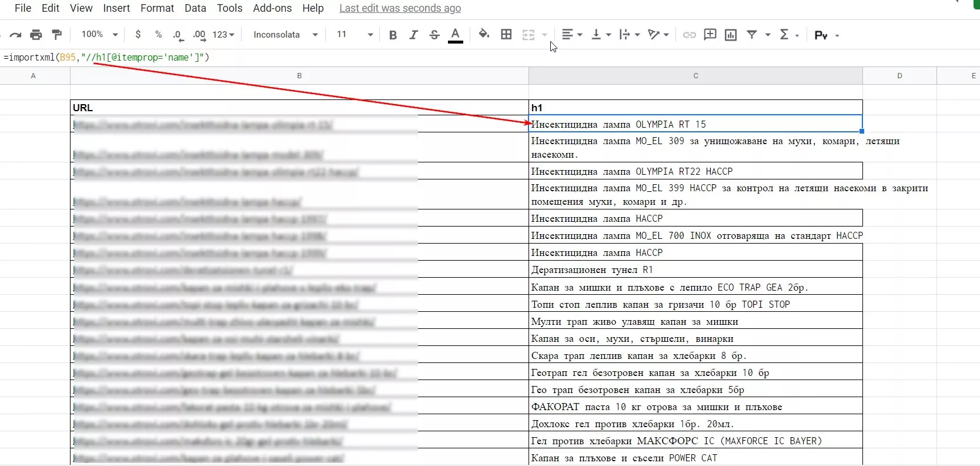This screenshot has height=466, width=980.
Task: Open the fill color picker
Action: (x=484, y=34)
